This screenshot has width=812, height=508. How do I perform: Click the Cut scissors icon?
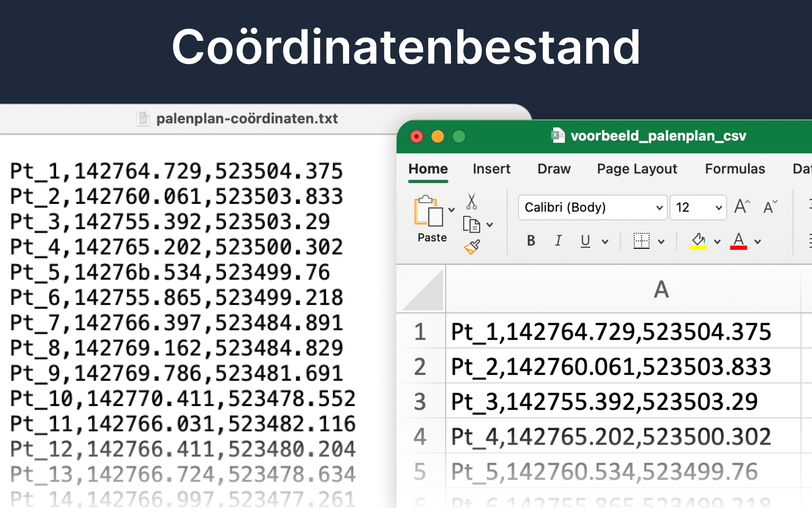pos(471,202)
